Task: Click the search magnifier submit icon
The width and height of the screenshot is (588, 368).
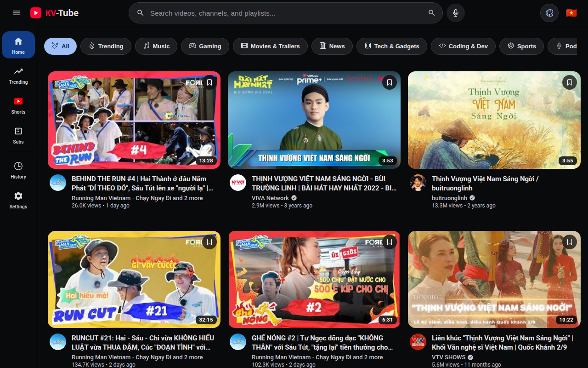Action: pyautogui.click(x=431, y=13)
